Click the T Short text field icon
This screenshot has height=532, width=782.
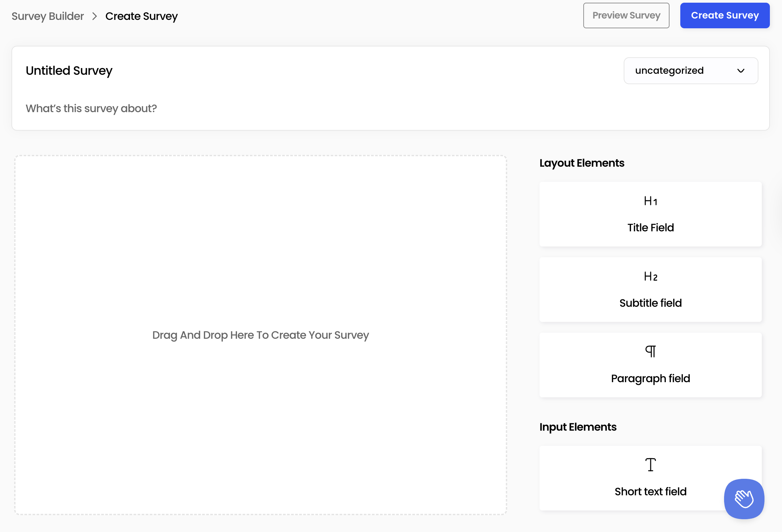[x=650, y=465]
